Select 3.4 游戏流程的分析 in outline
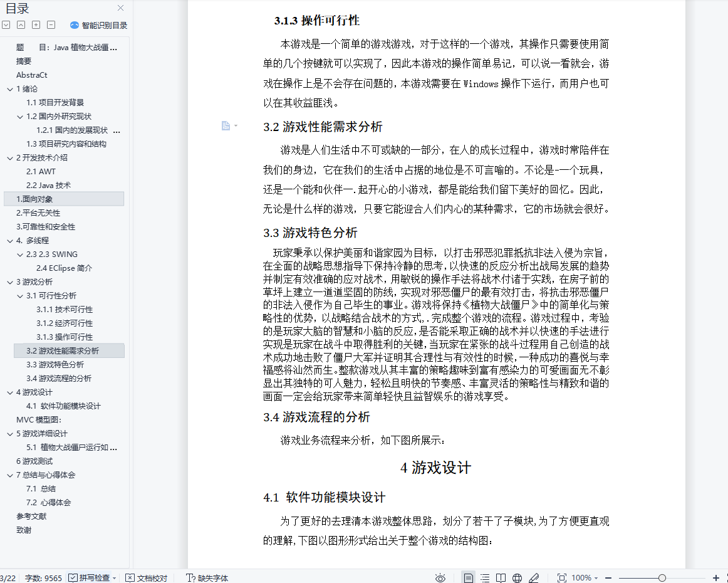This screenshot has width=728, height=583. coord(59,379)
